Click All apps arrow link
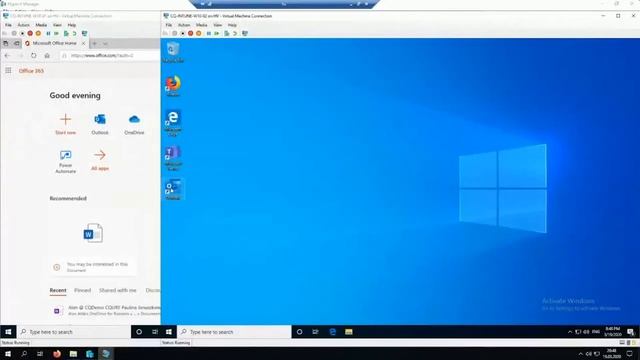 (100, 160)
